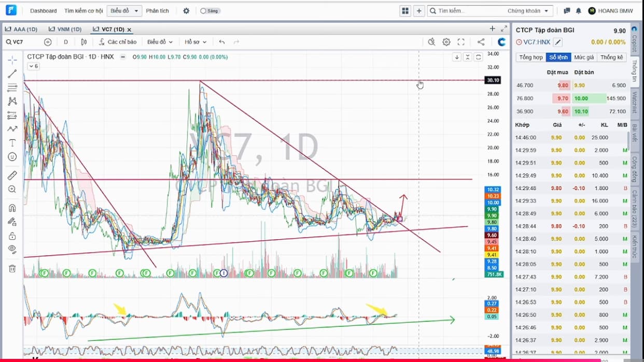644x362 pixels.
Task: Click the 30.10 price label on axis
Action: click(x=492, y=80)
